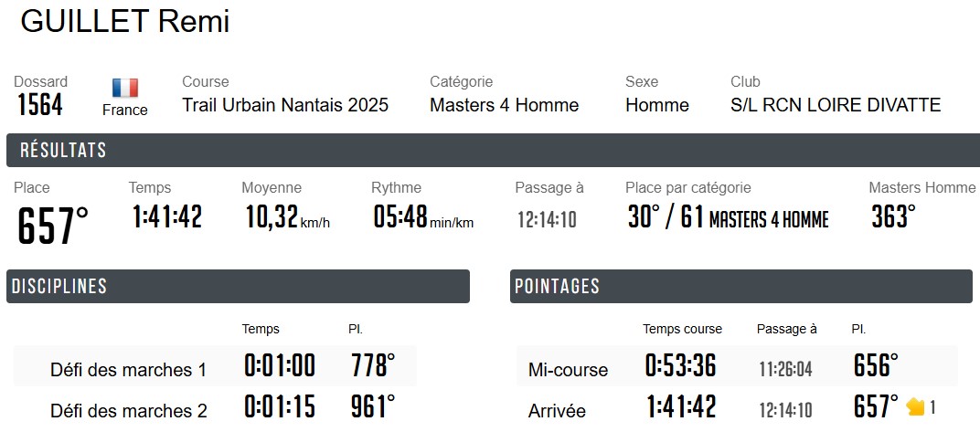Collapse the POINTAGES section header
Screen dimensions: 980x432
[740, 286]
